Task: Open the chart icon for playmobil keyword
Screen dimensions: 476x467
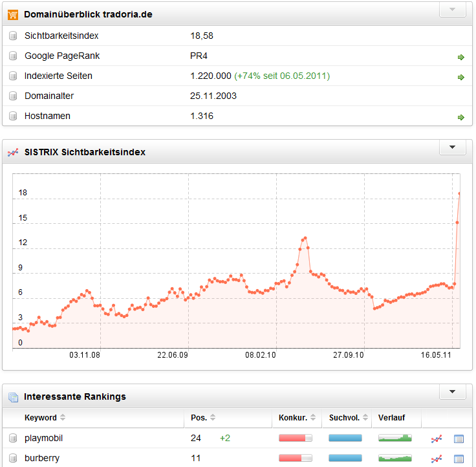Action: [437, 439]
